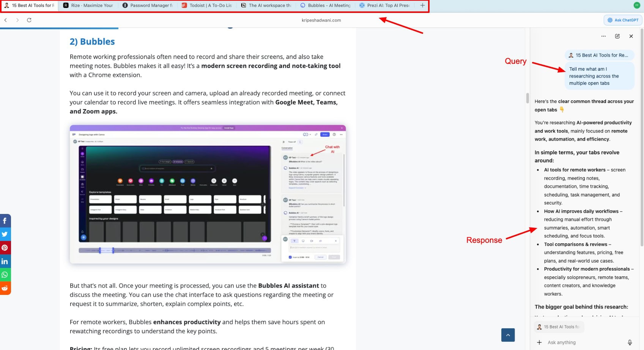Click the scroll-to-top arrow button
The image size is (644, 350).
pos(508,335)
